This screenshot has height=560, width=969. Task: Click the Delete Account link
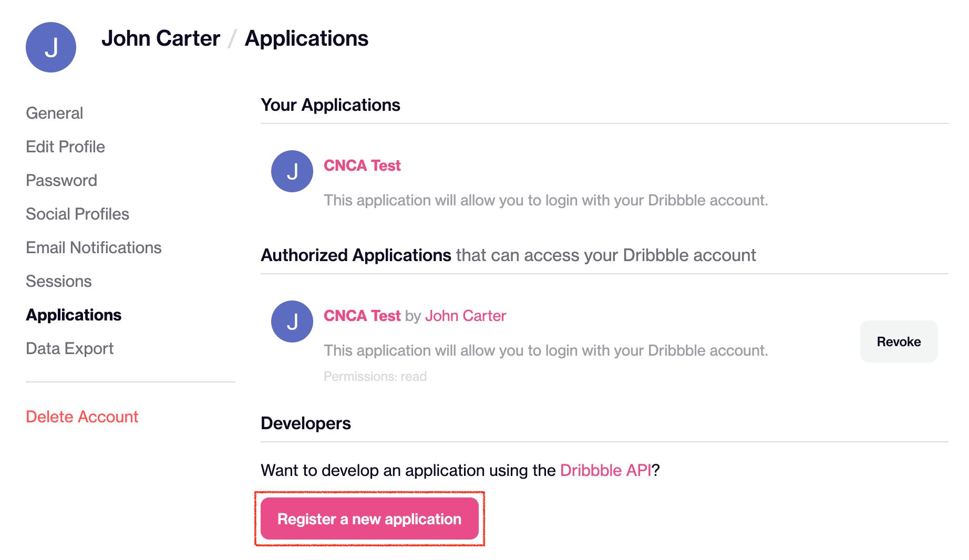coord(82,417)
